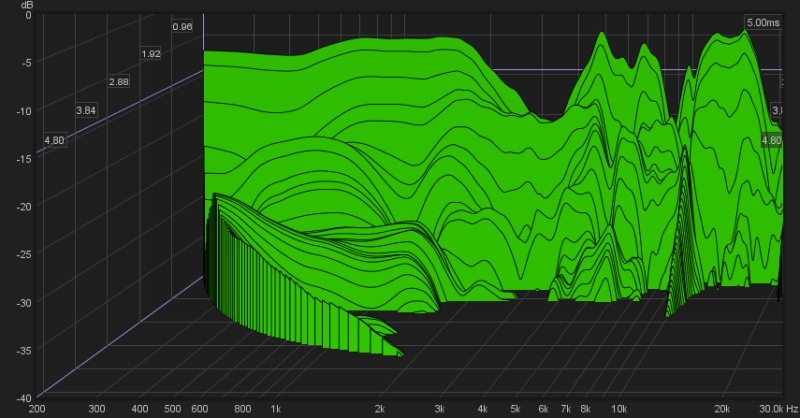Viewport: 800px width, 418px height.
Task: Select the 1.92 time slice label
Action: [x=151, y=54]
